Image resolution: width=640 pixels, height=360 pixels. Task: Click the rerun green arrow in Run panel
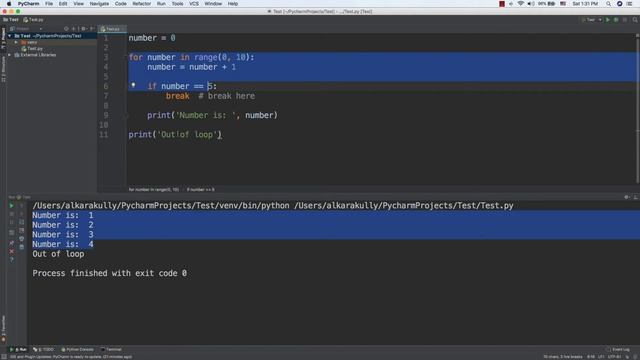11,206
